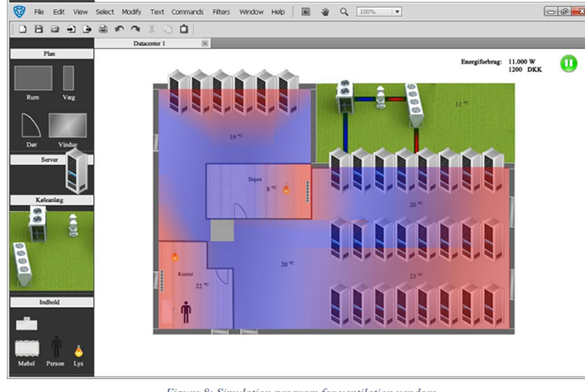Click the Plan panel header
Image resolution: width=585 pixels, height=392 pixels.
point(52,54)
